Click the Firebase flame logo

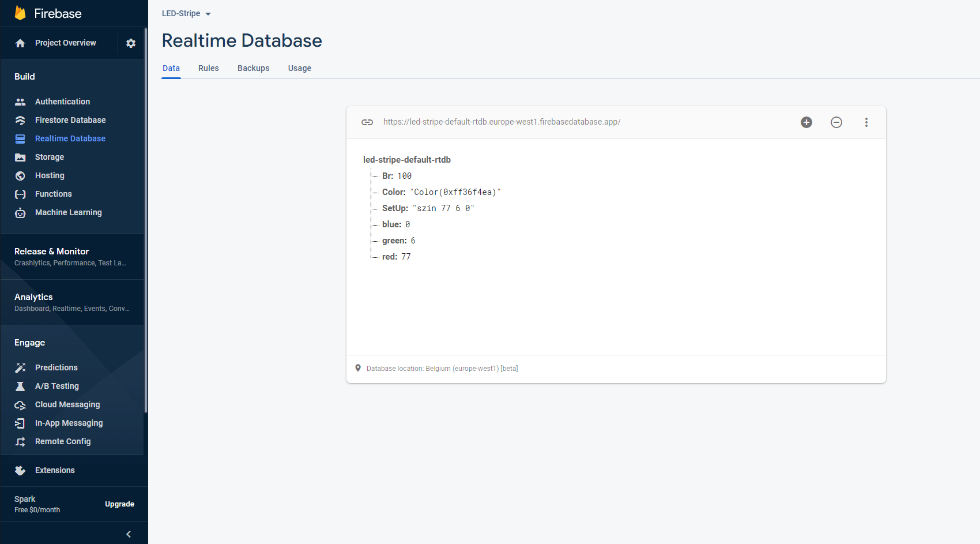tap(20, 13)
